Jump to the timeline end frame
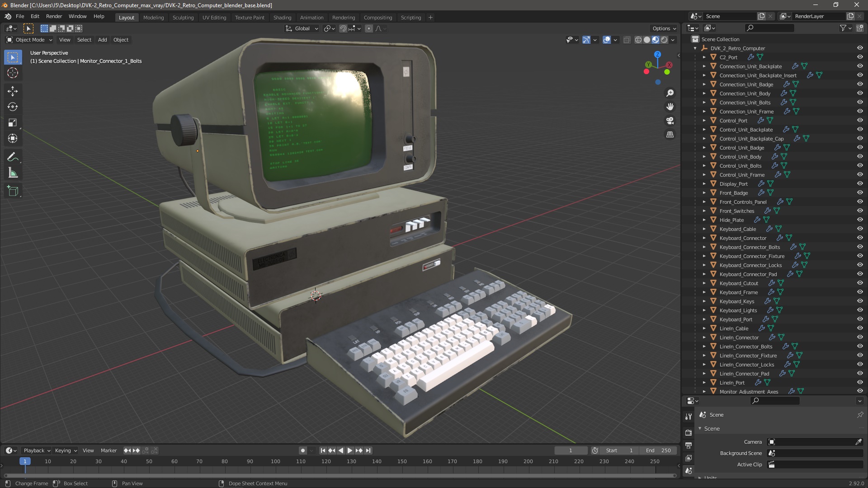The image size is (868, 488). [x=368, y=450]
